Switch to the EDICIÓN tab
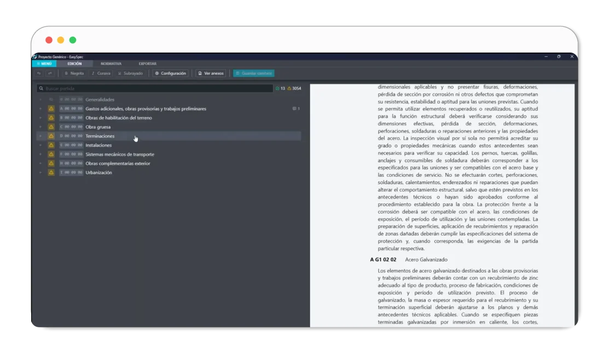591x364 pixels. (x=74, y=63)
